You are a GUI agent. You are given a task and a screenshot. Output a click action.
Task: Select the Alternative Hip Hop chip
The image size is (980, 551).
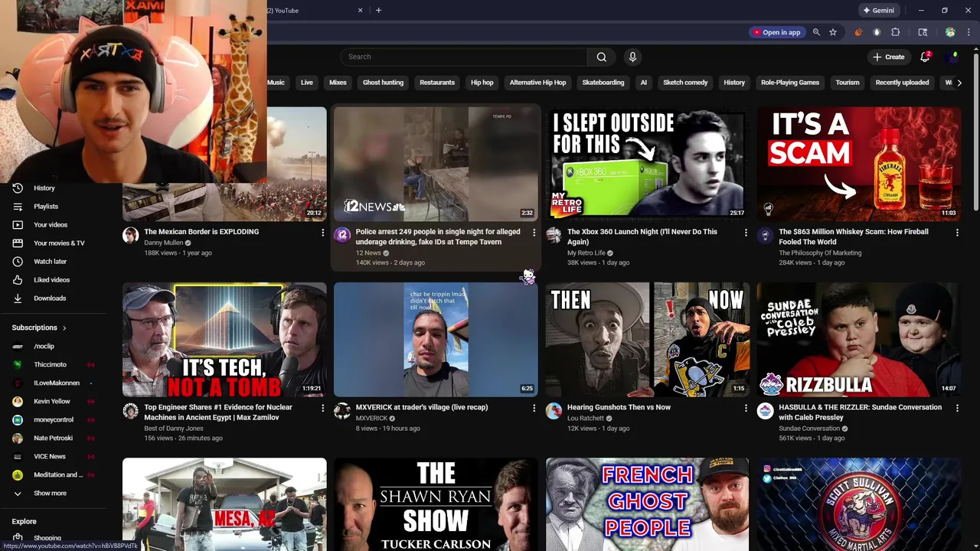pos(537,83)
